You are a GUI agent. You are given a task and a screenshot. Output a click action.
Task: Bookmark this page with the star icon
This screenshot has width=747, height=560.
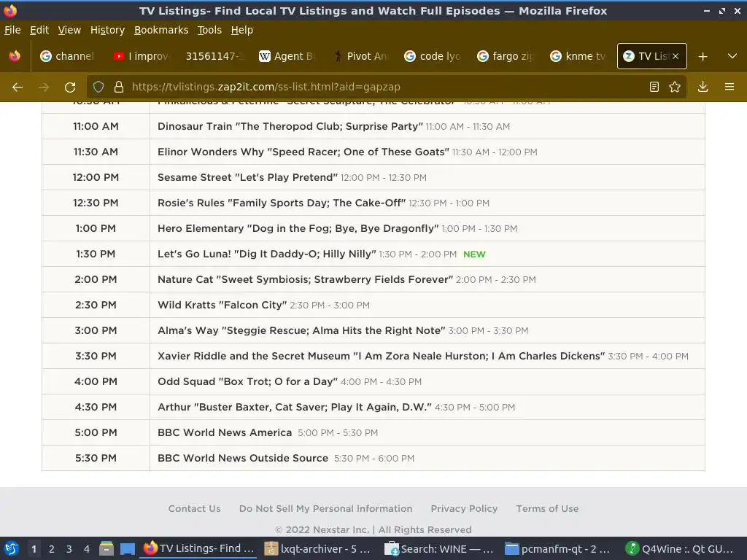[x=675, y=87]
